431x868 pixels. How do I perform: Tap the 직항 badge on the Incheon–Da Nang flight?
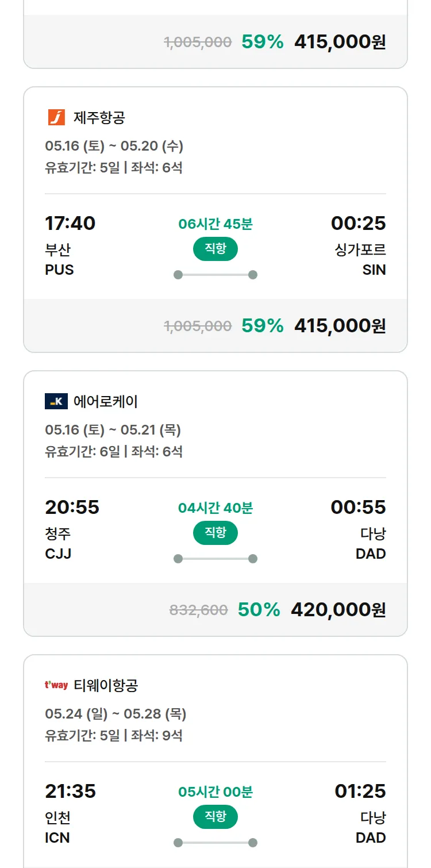[x=215, y=817]
